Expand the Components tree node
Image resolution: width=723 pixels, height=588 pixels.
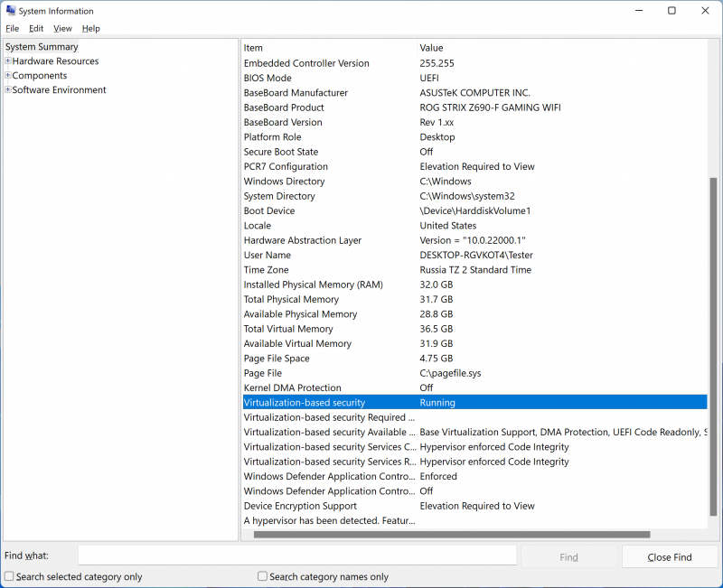tap(8, 76)
